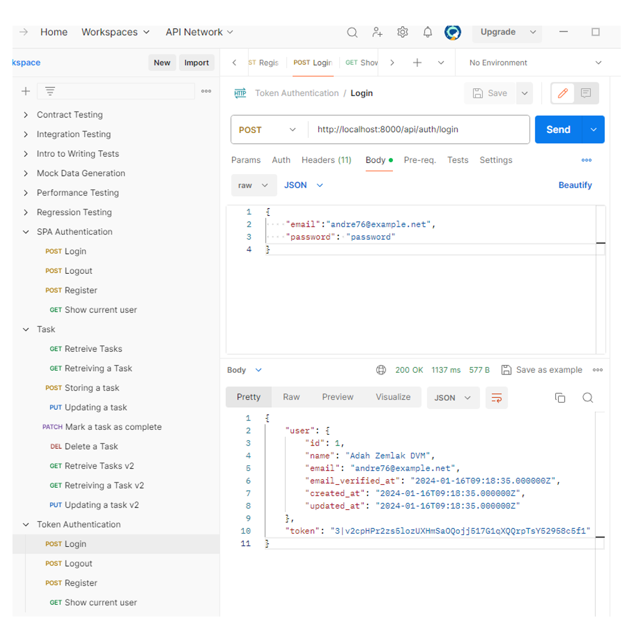Image resolution: width=644 pixels, height=644 pixels.
Task: Open notifications bell icon
Action: pyautogui.click(x=428, y=32)
